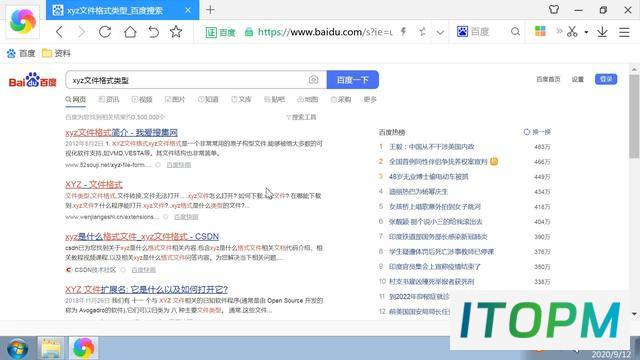This screenshot has height=360, width=640.
Task: Click the Baidu logo on the page
Action: (33, 80)
